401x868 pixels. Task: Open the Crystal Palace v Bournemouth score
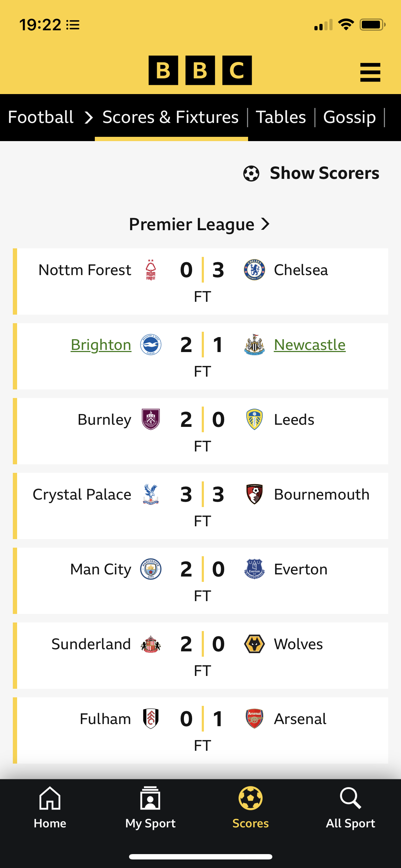[202, 495]
